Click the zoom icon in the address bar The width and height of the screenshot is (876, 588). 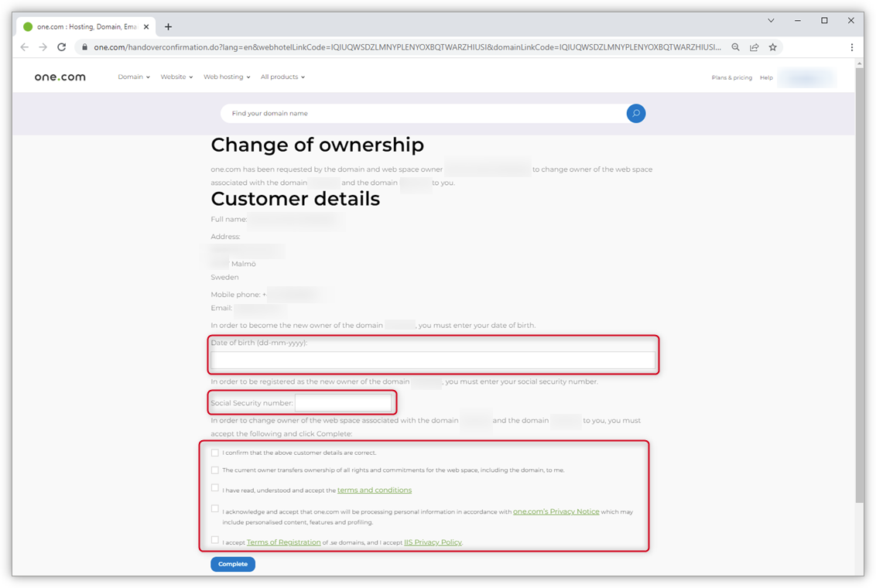coord(735,46)
